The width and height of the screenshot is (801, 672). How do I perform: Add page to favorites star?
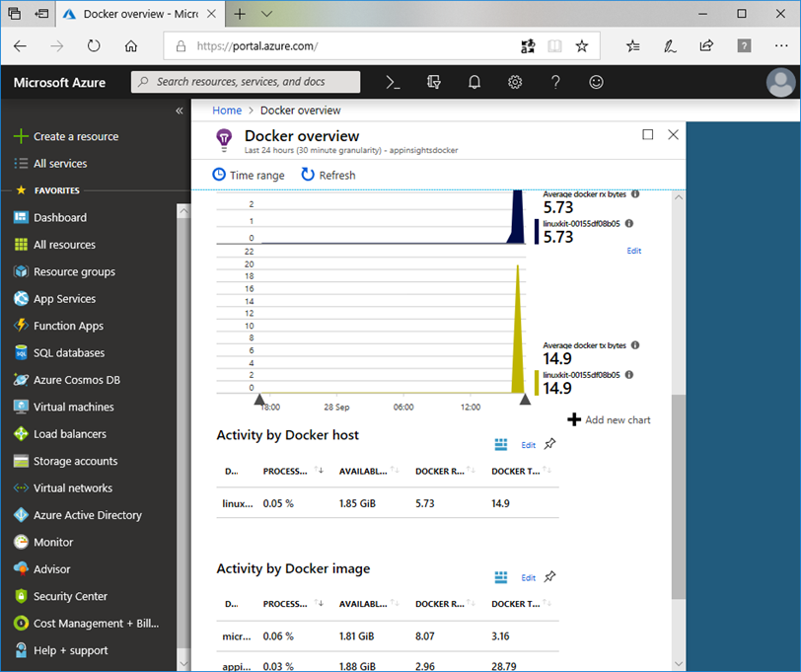581,46
